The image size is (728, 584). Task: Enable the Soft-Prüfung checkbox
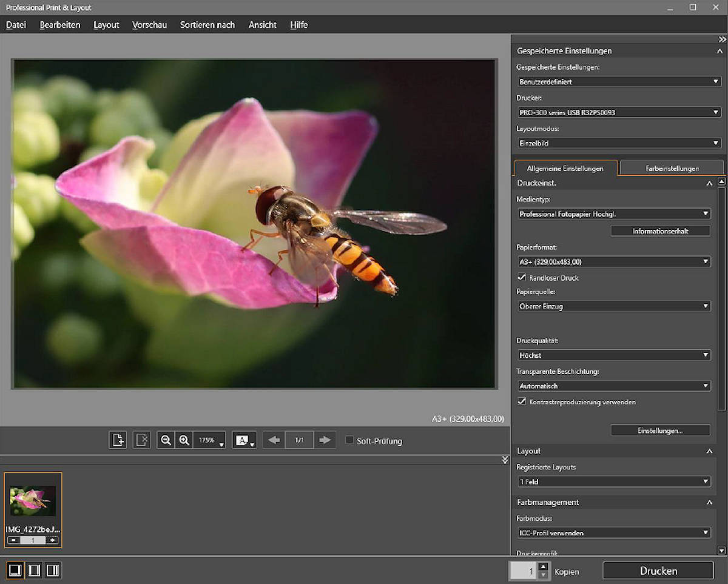[349, 440]
